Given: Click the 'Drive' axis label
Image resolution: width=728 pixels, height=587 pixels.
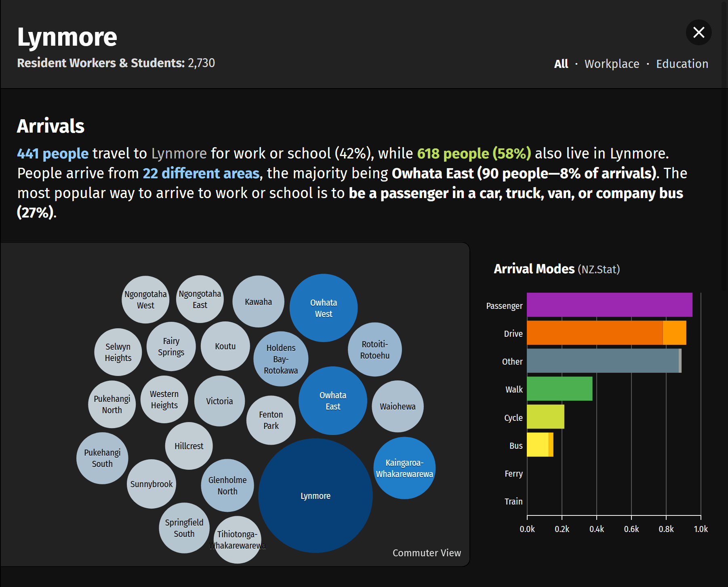Looking at the screenshot, I should [x=513, y=334].
